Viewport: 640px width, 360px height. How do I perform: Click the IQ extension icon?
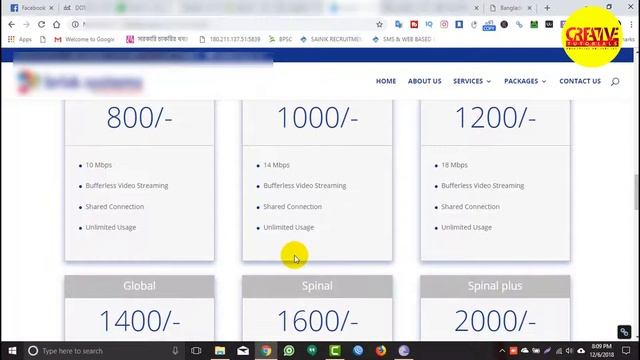(429, 24)
